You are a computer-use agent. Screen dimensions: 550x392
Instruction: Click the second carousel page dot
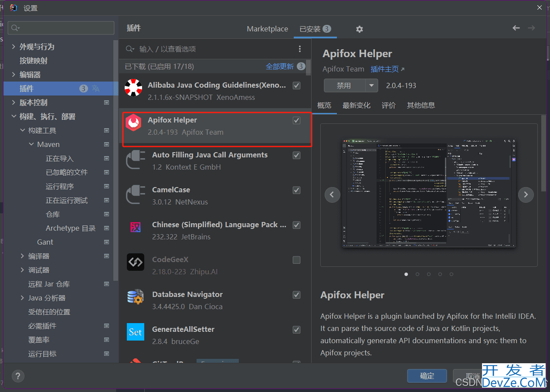[418, 274]
